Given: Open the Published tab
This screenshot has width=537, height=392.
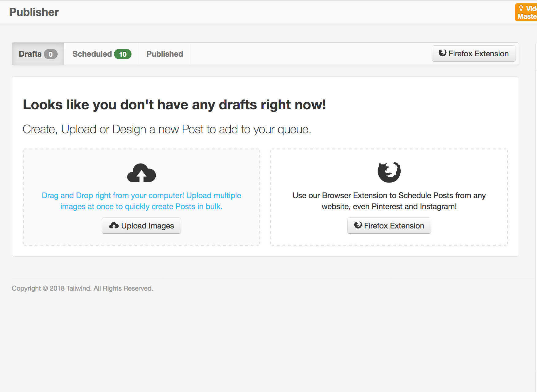Looking at the screenshot, I should 164,54.
